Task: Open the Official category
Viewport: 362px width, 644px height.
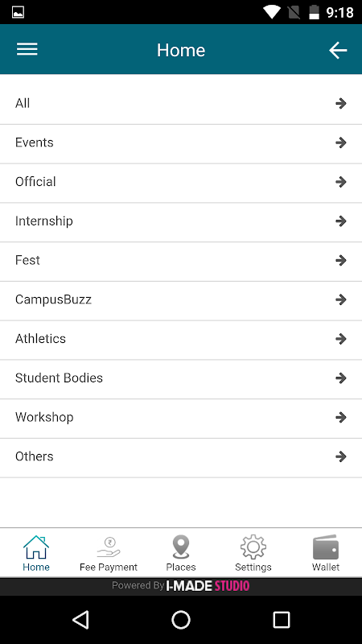Action: pos(181,184)
